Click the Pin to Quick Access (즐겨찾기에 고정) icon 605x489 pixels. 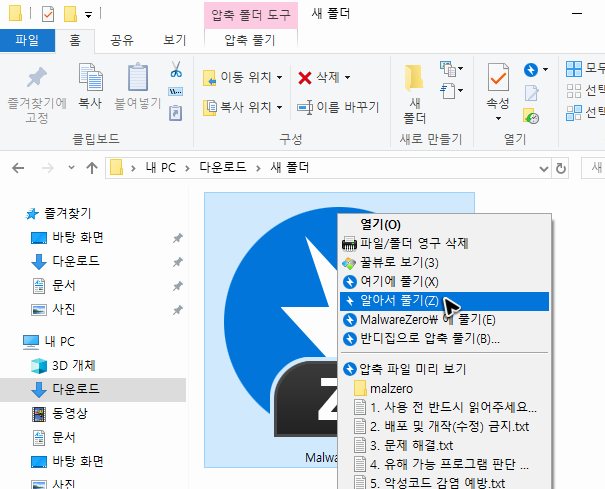coord(37,77)
